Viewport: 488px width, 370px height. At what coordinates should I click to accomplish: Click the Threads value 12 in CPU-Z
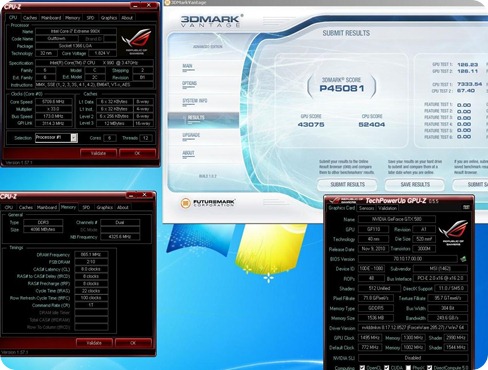click(146, 138)
